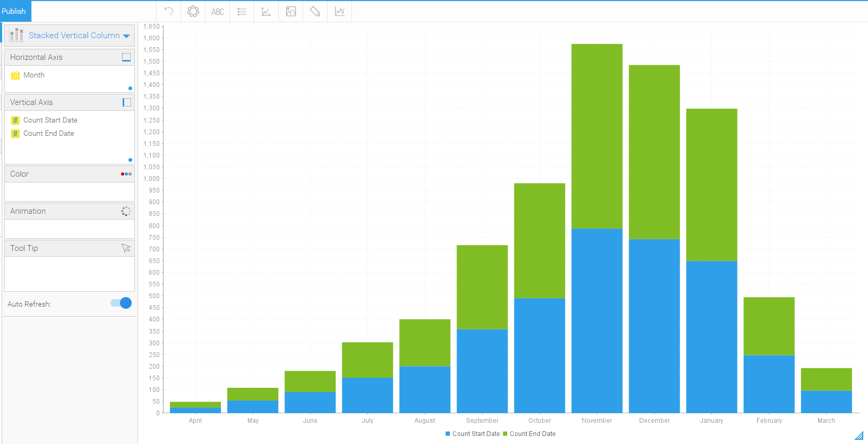Click the 1,000 value on vertical axis

click(151, 179)
